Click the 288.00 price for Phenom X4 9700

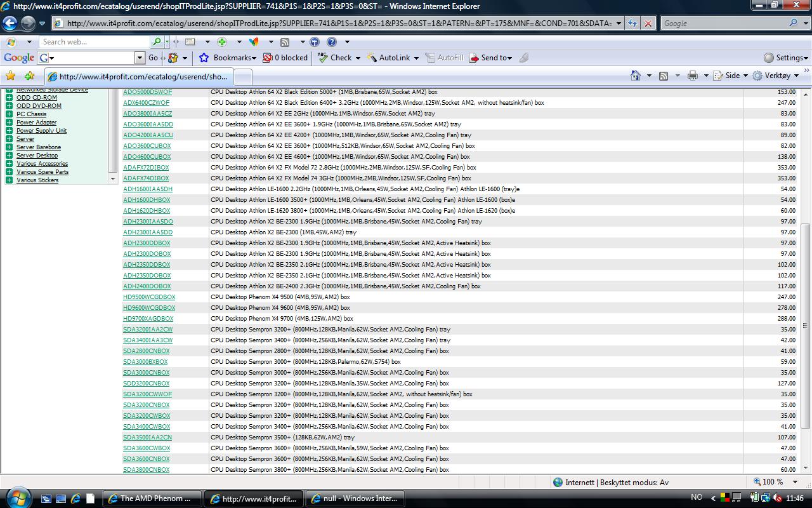tap(787, 319)
